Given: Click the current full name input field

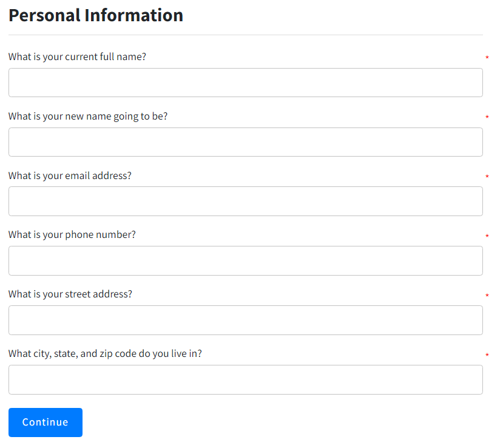Looking at the screenshot, I should point(245,83).
